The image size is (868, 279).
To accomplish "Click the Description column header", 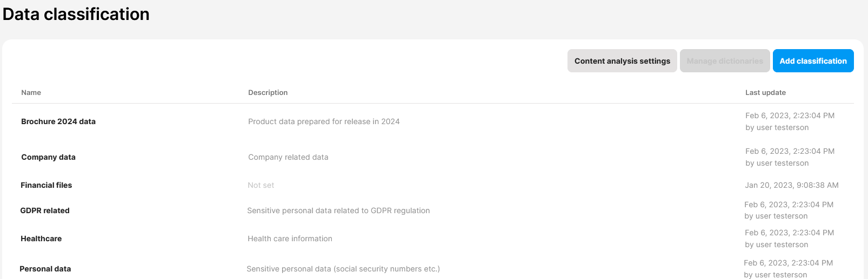I will pyautogui.click(x=268, y=93).
